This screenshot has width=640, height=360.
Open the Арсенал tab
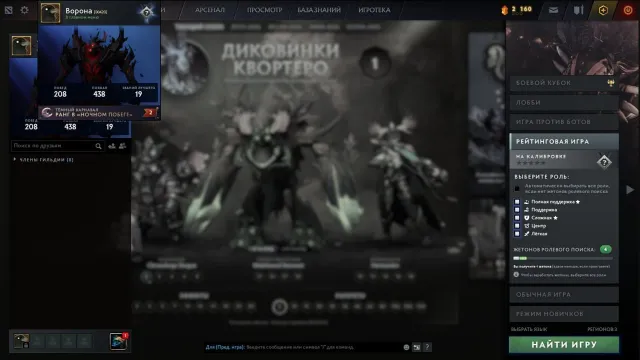210,10
